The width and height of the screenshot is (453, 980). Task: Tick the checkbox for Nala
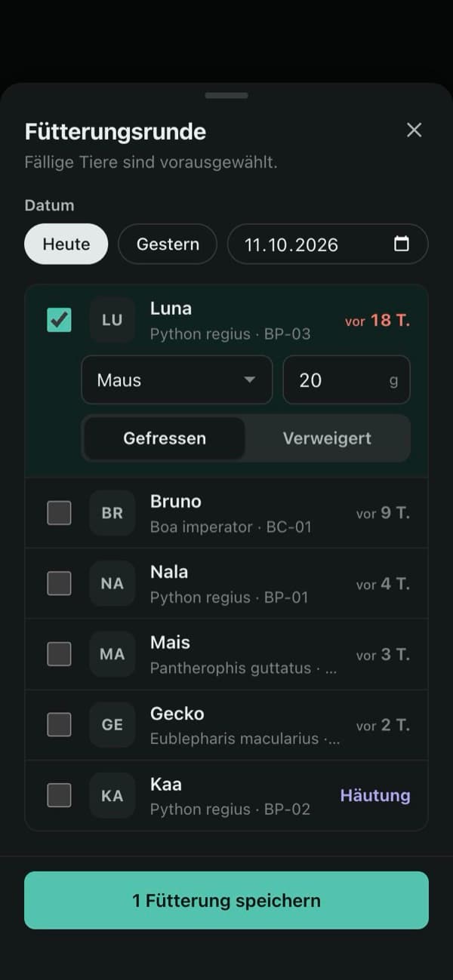coord(59,583)
